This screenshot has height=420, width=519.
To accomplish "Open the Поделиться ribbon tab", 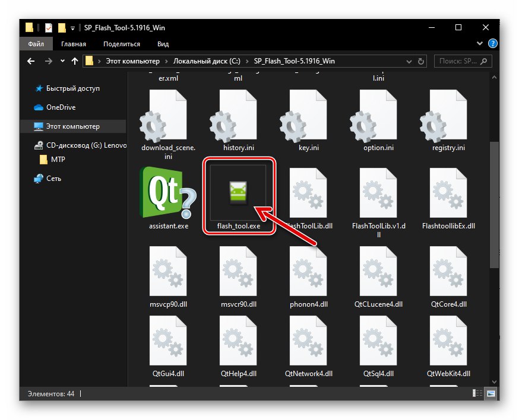I will pyautogui.click(x=122, y=44).
